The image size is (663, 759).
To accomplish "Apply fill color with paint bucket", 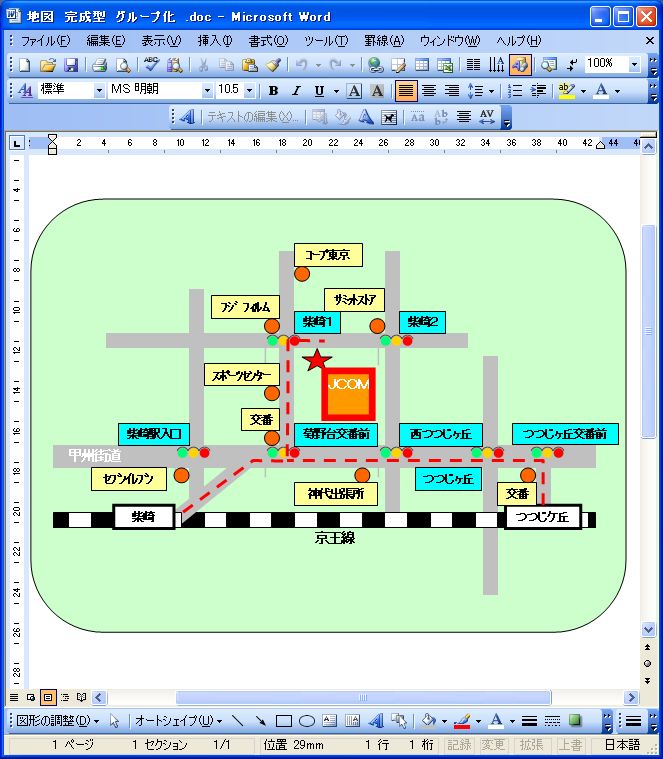I will point(428,721).
